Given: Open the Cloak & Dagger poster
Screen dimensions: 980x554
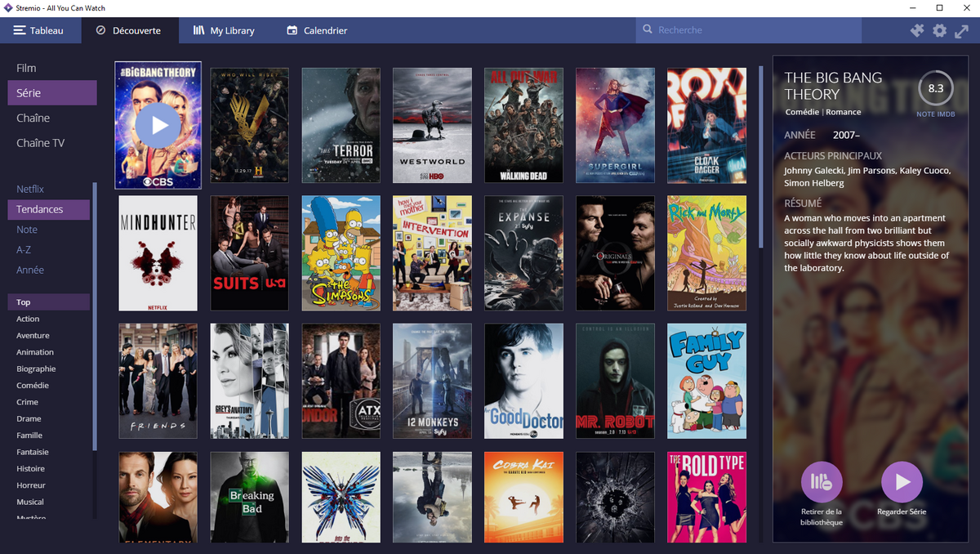Looking at the screenshot, I should click(706, 125).
